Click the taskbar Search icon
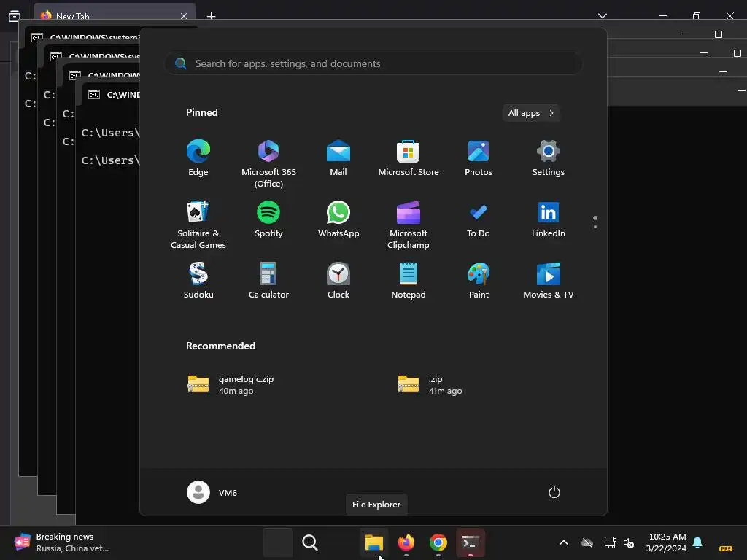The height and width of the screenshot is (560, 747). click(x=309, y=542)
